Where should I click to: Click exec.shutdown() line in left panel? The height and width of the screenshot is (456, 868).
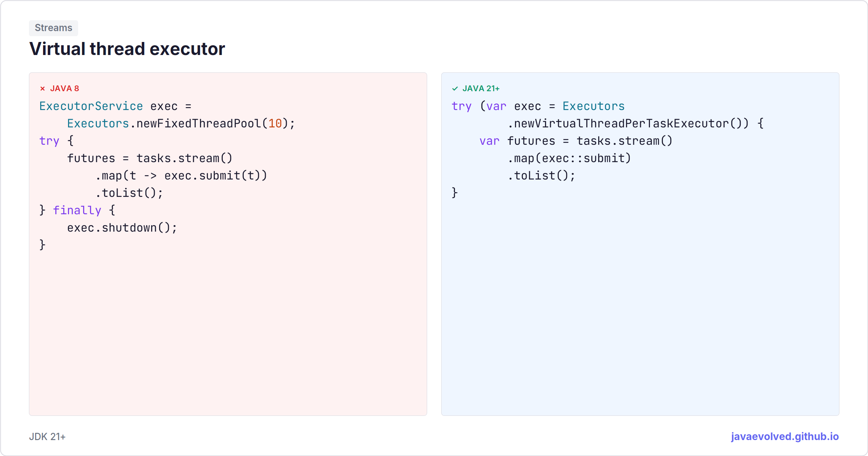pos(122,228)
